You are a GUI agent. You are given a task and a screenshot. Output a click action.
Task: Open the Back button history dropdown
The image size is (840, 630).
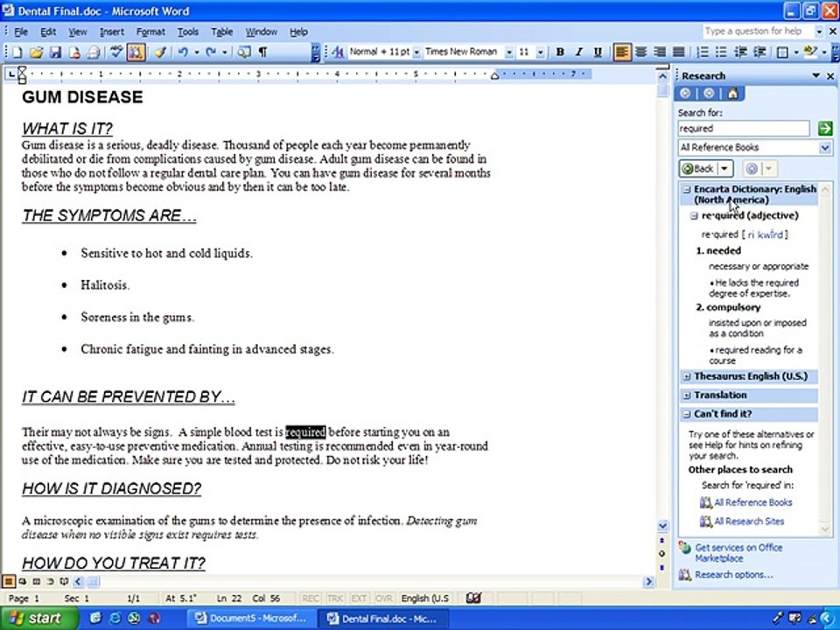point(724,169)
